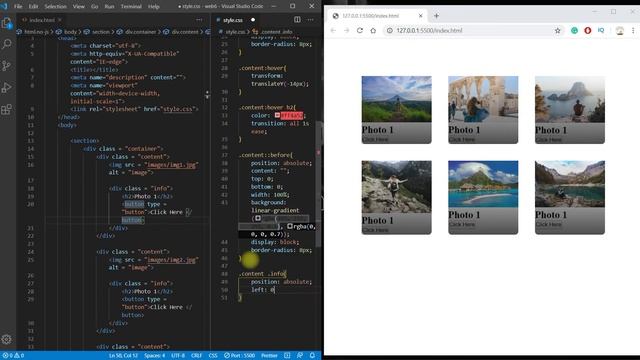Open the Chrome home page button
The width and height of the screenshot is (640, 360).
(373, 30)
